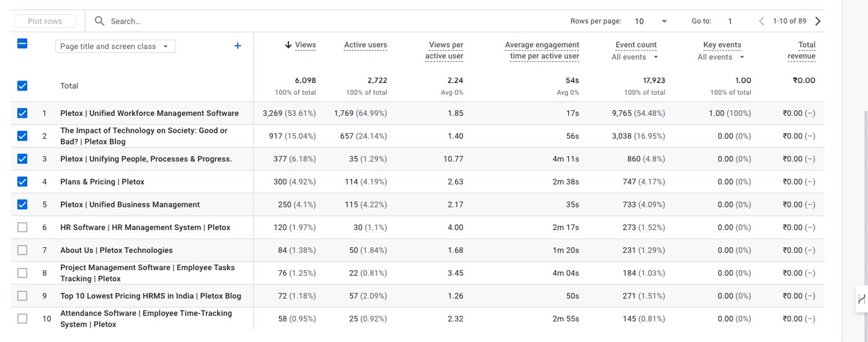Add a dimension with the plus icon
868x342 pixels.
237,46
